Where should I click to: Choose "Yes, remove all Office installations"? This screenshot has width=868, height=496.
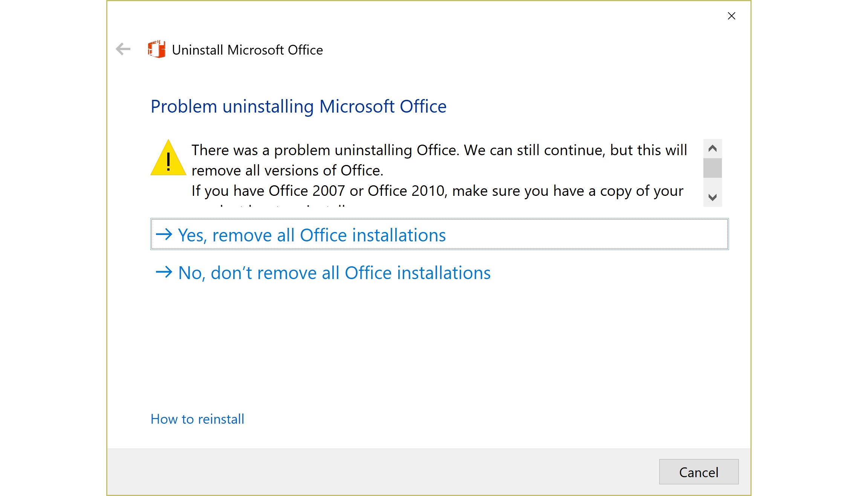click(x=312, y=235)
